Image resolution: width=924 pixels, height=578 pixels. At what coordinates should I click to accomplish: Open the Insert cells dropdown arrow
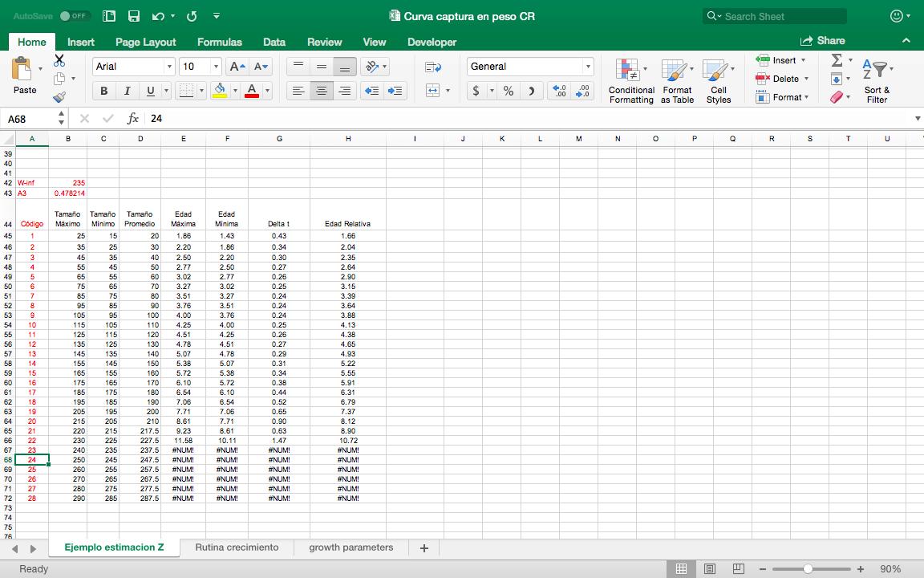(803, 60)
